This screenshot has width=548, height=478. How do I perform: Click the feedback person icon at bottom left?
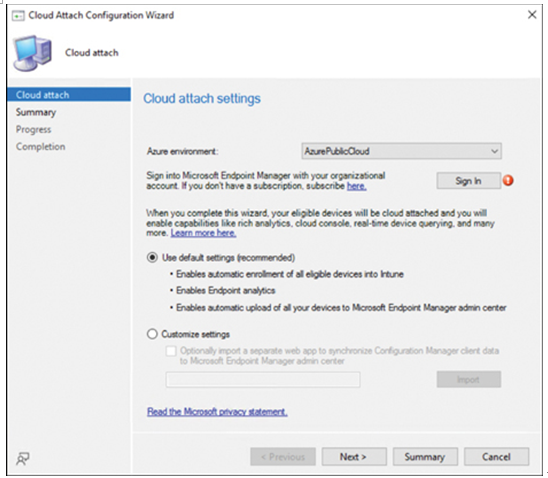[23, 459]
